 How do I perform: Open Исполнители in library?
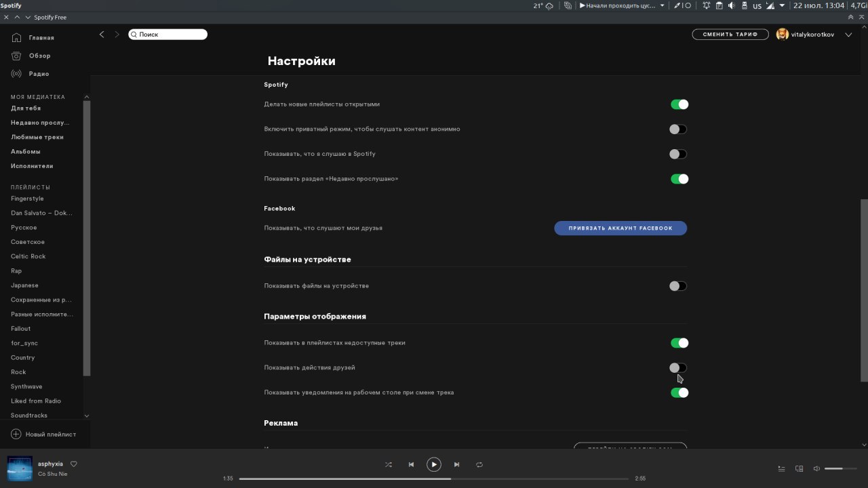click(32, 166)
